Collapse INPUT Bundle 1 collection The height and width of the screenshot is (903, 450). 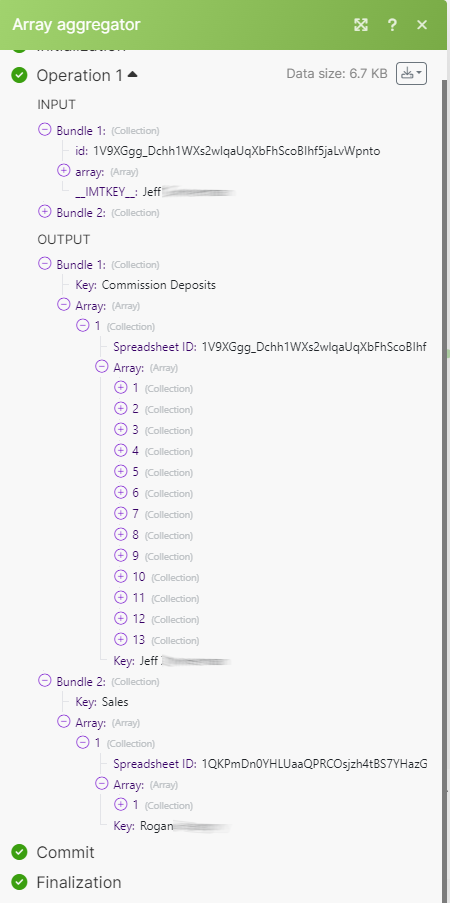tap(44, 130)
